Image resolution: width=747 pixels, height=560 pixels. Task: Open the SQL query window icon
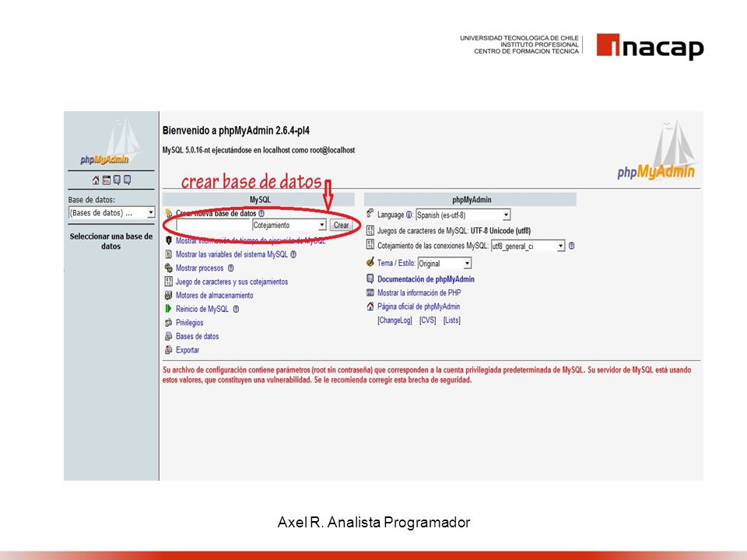coord(107,180)
